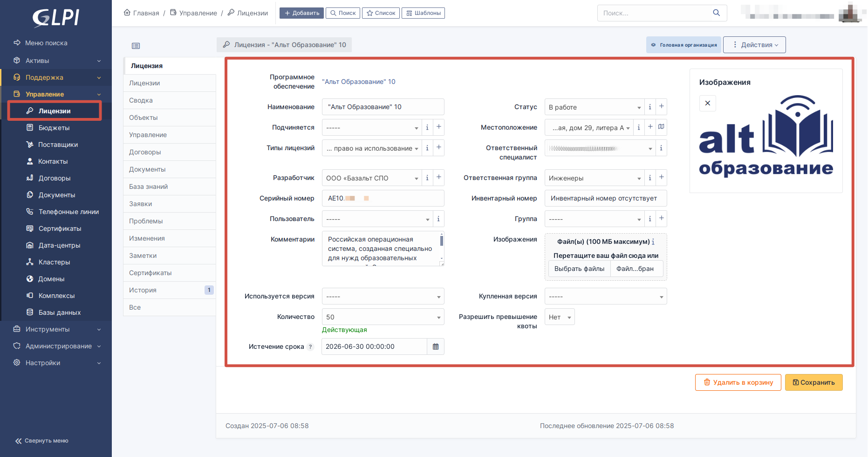Open Телефонные линии in the sidebar
The width and height of the screenshot is (868, 457).
pyautogui.click(x=68, y=212)
